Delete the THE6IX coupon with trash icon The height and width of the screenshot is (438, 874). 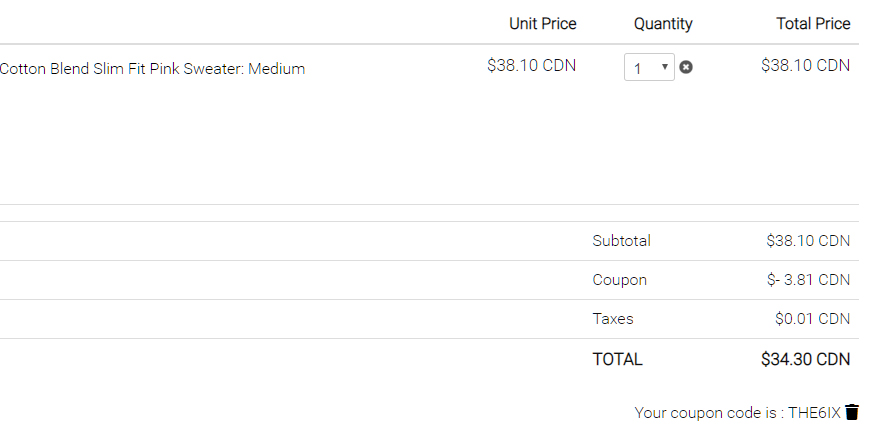click(x=852, y=412)
